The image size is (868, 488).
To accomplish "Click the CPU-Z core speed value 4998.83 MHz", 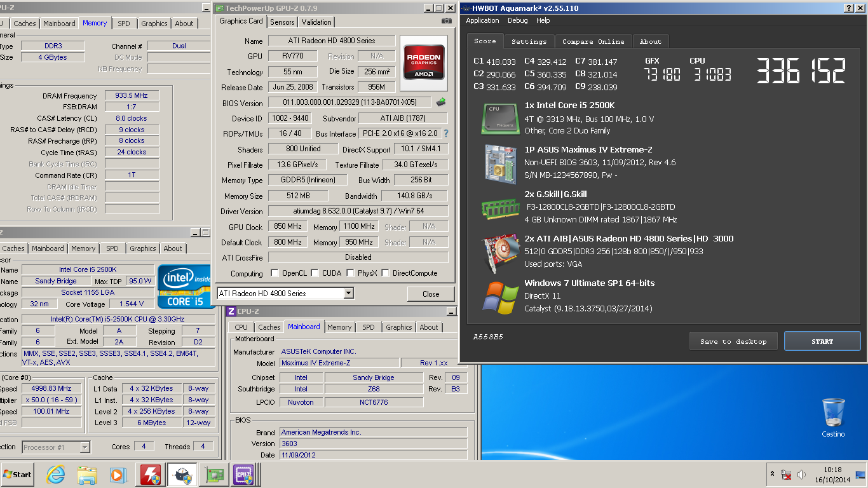I will (51, 388).
